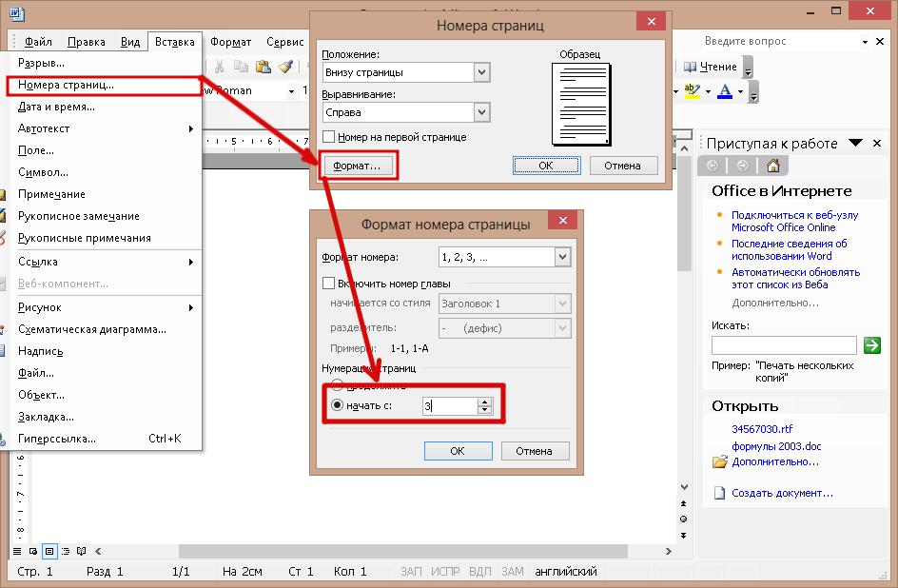Open the Положение dropdown
The width and height of the screenshot is (898, 588).
click(x=481, y=72)
